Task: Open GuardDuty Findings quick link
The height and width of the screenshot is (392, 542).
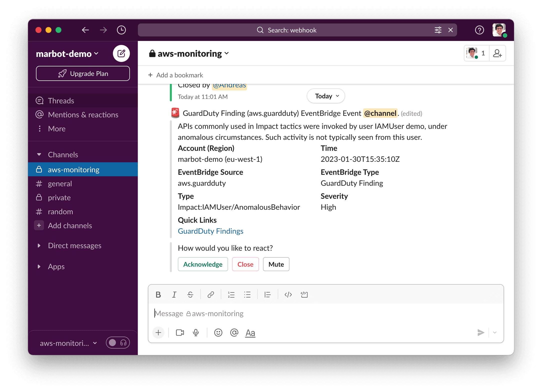Action: pyautogui.click(x=210, y=230)
